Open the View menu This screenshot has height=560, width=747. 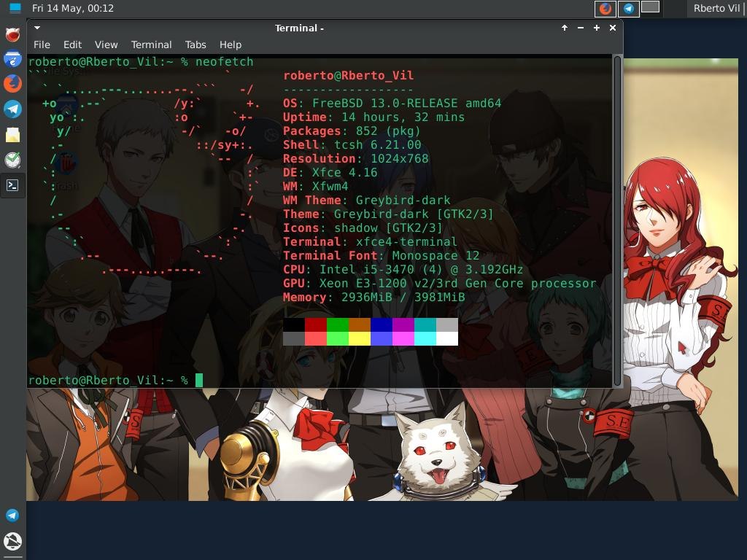tap(106, 44)
